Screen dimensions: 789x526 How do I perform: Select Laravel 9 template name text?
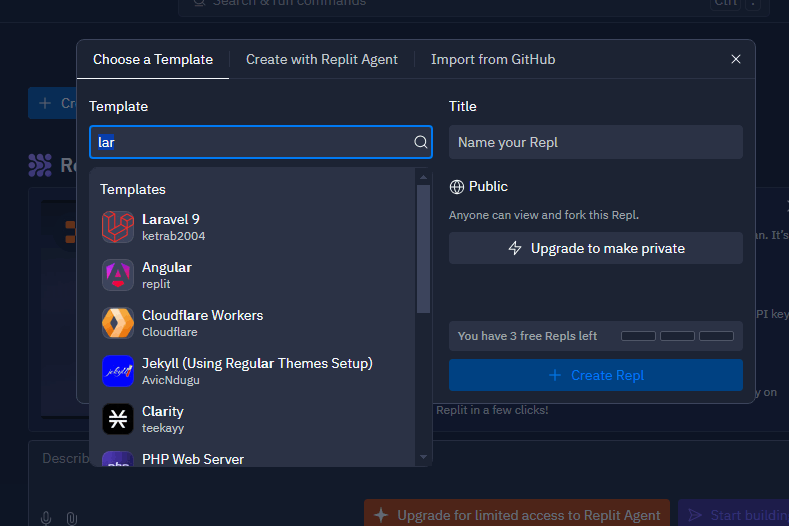point(171,219)
